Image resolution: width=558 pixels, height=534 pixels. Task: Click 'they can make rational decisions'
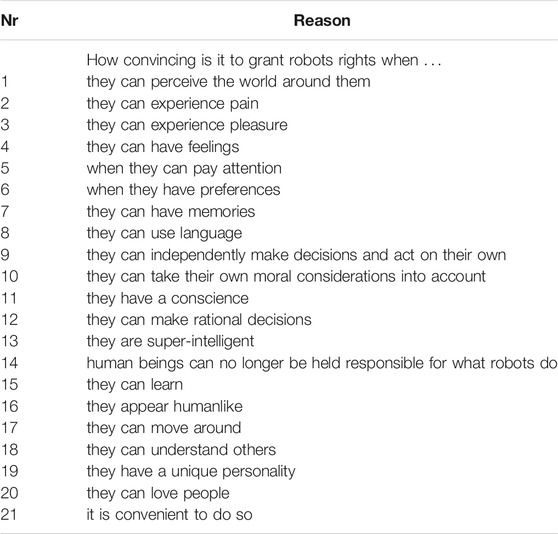[199, 320]
